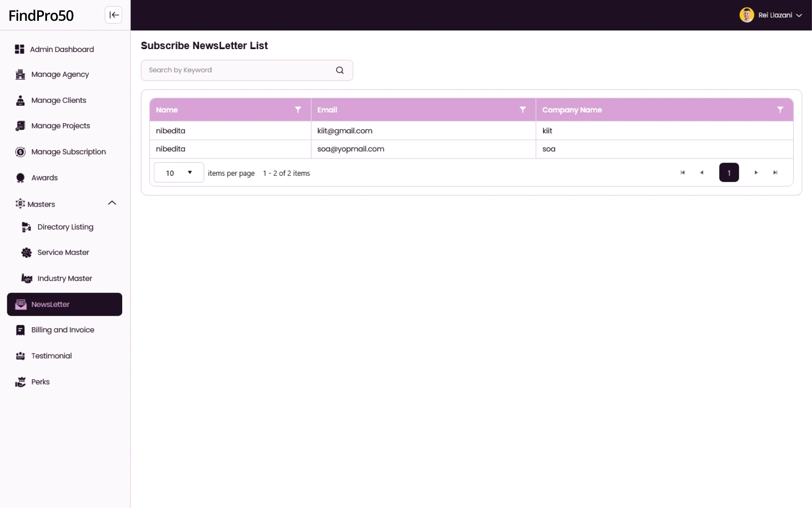This screenshot has width=812, height=508.
Task: Go to the first page arrow
Action: point(683,173)
